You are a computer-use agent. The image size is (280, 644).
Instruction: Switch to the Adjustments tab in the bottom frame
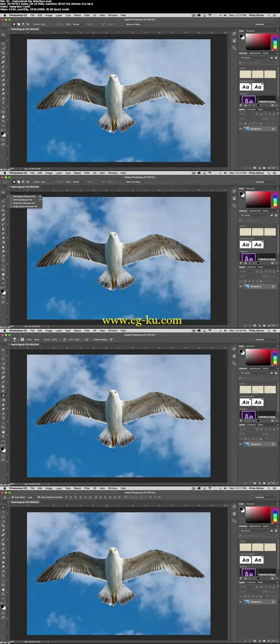(255, 526)
